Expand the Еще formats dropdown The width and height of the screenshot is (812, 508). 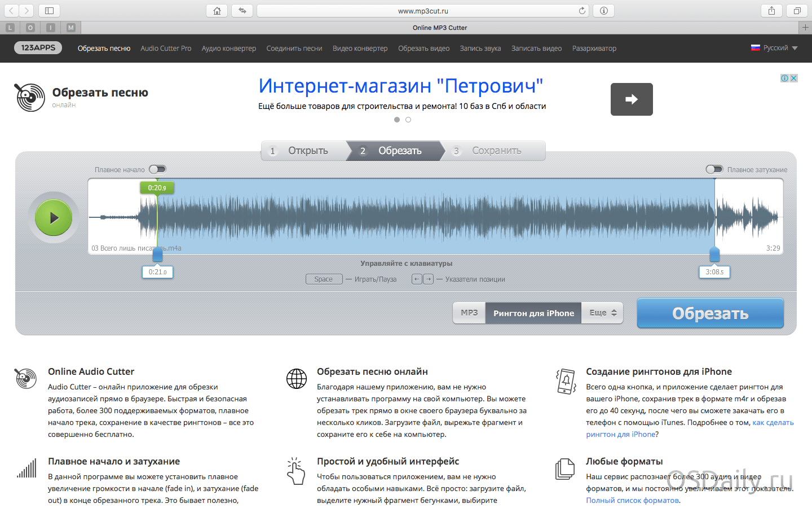pos(603,313)
